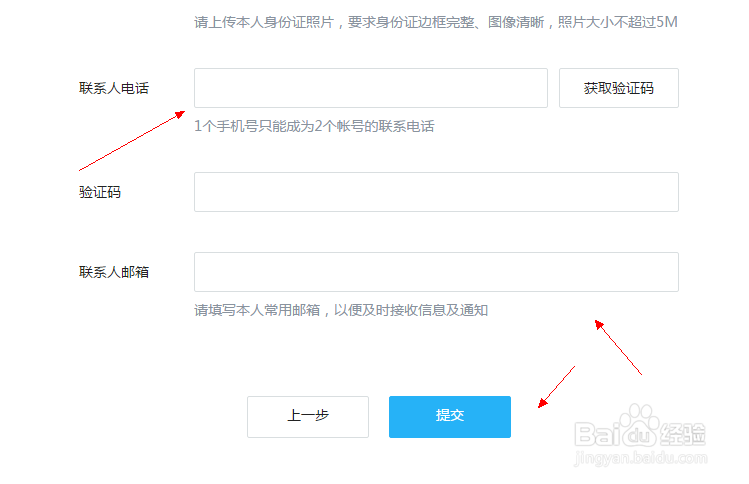The height and width of the screenshot is (484, 749).
Task: Click the 联系人邮箱 email input field
Action: tap(436, 272)
